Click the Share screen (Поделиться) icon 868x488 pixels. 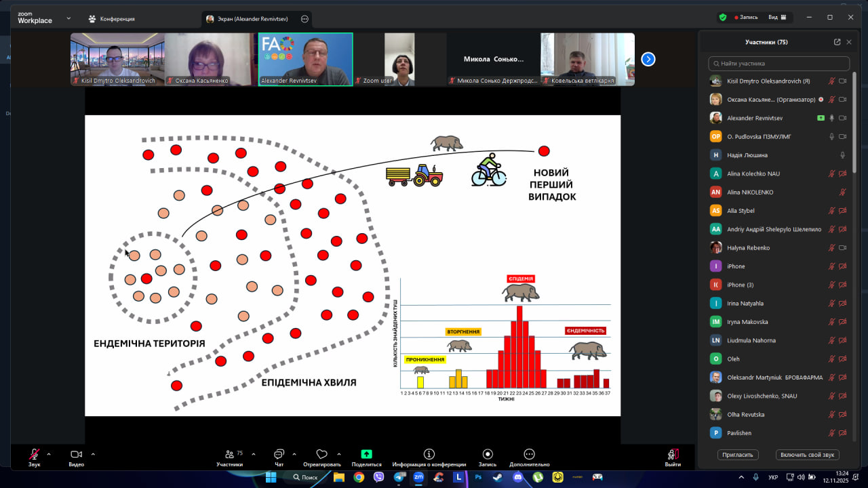366,454
